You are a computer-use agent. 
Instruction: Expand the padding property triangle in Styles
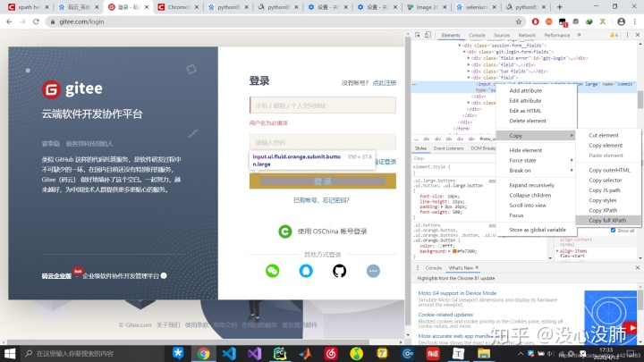coord(441,206)
